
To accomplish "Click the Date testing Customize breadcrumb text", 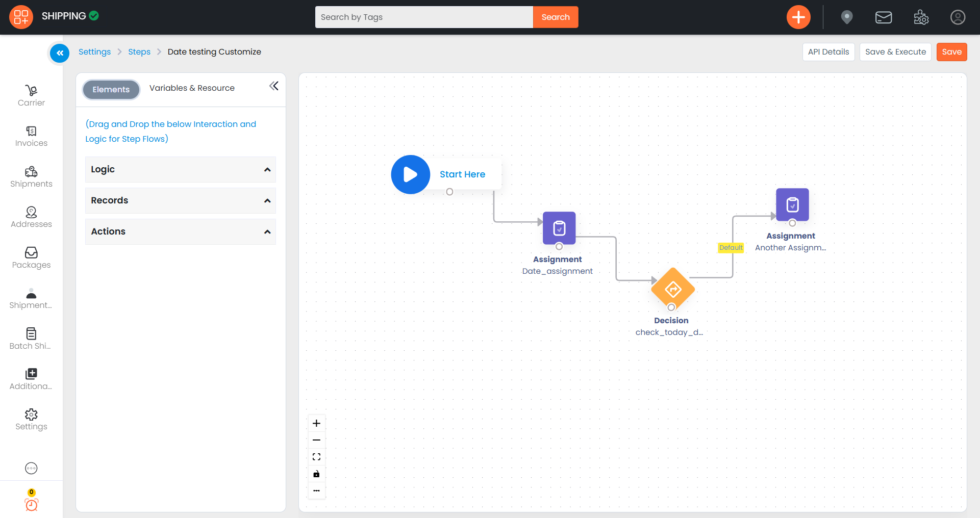I will [214, 52].
